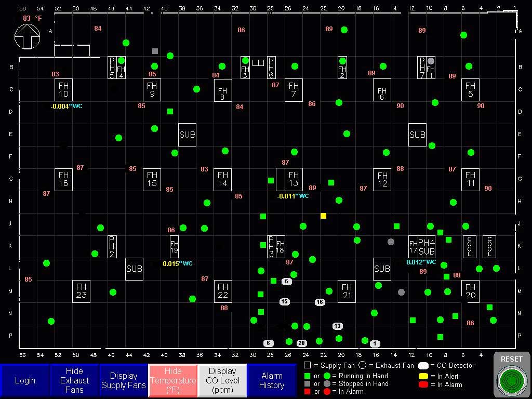
Task: Toggle Hide Exhaust Fans button
Action: coord(74,380)
